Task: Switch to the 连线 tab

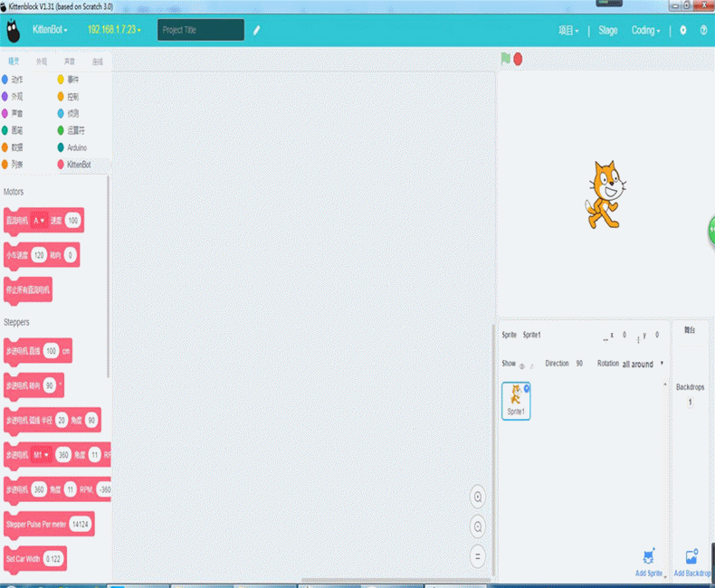Action: pos(98,62)
